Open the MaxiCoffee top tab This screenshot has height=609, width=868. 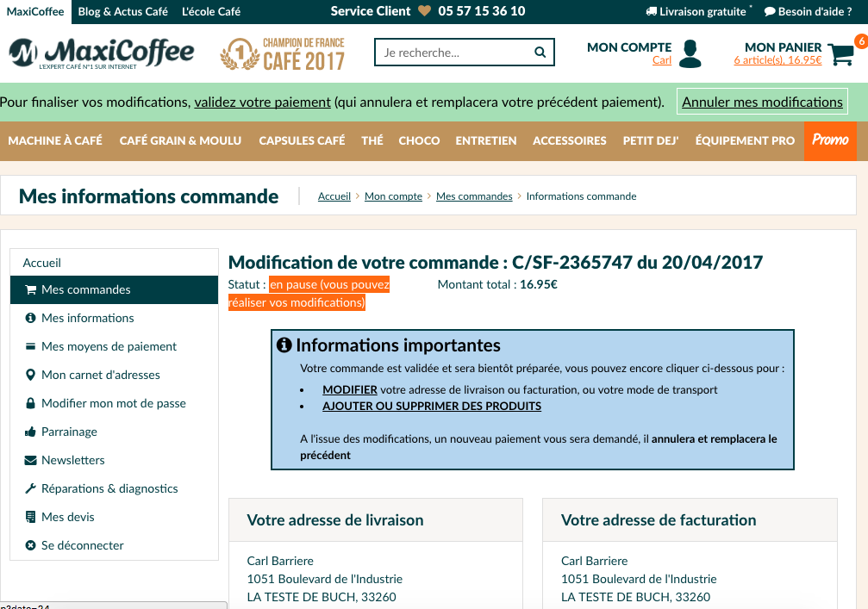(x=35, y=11)
